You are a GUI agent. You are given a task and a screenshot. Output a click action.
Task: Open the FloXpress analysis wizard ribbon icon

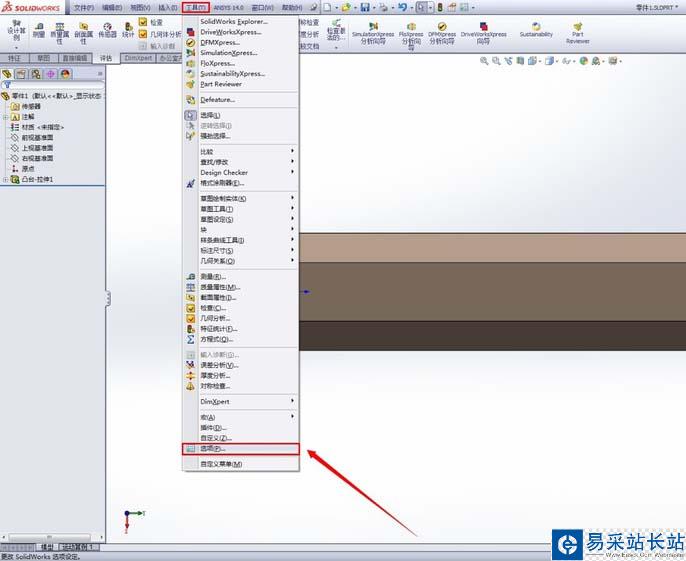tap(411, 35)
